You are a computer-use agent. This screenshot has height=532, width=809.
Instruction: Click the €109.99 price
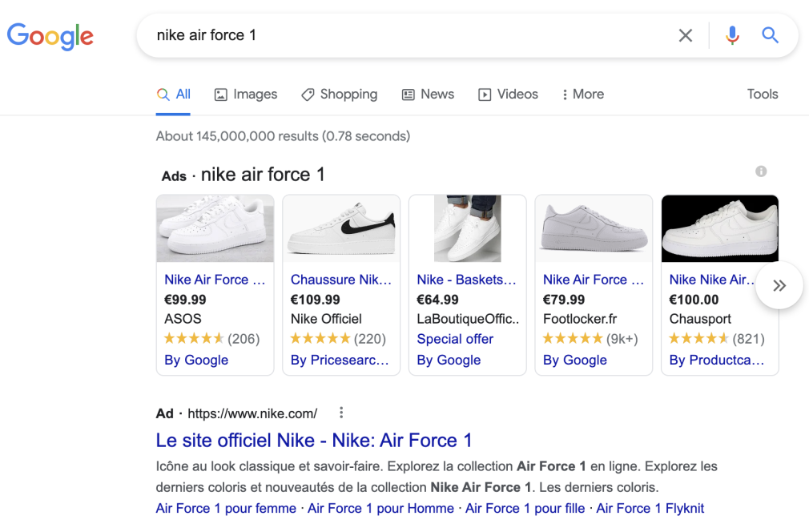pos(316,300)
